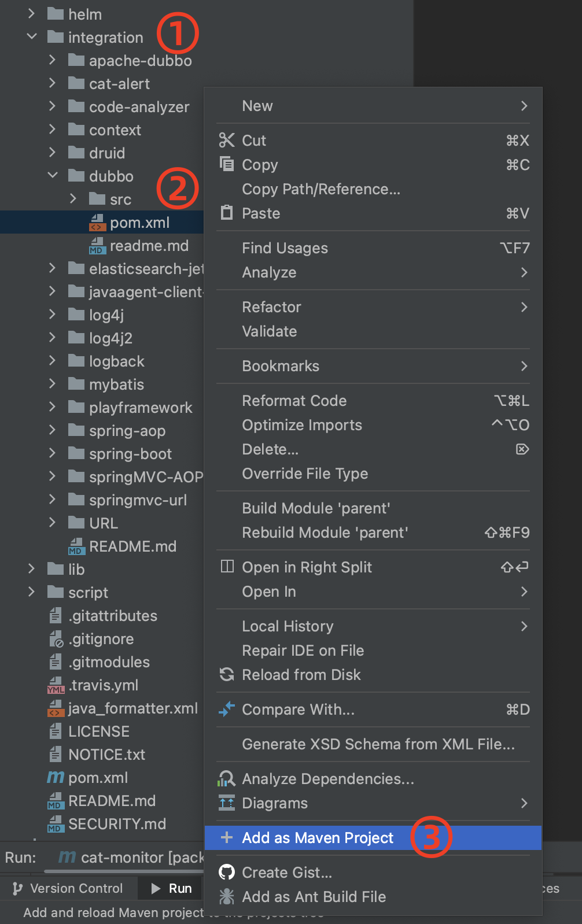The height and width of the screenshot is (924, 582).
Task: Click the Run play icon in bottom bar
Action: point(156,888)
